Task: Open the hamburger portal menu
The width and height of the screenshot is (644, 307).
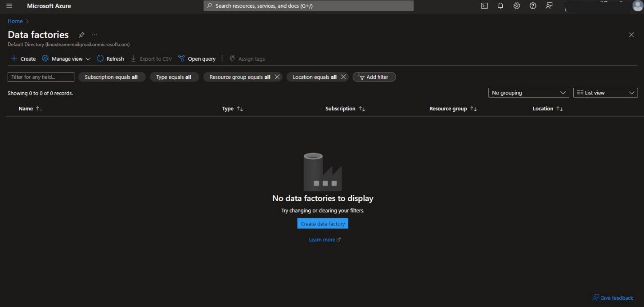Action: [9, 6]
